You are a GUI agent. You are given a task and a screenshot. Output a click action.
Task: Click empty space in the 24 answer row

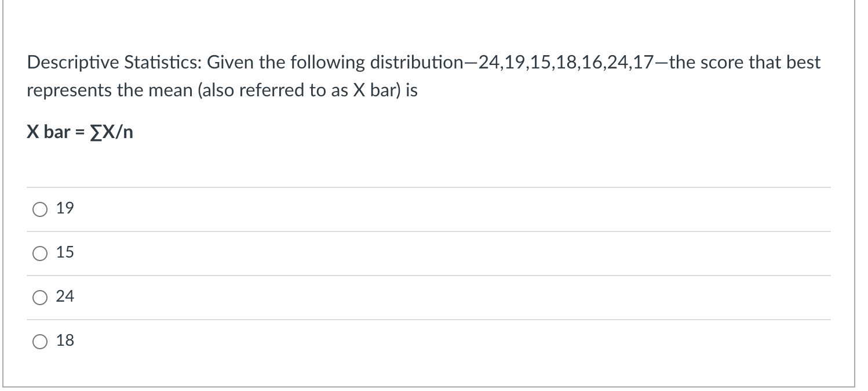point(452,298)
